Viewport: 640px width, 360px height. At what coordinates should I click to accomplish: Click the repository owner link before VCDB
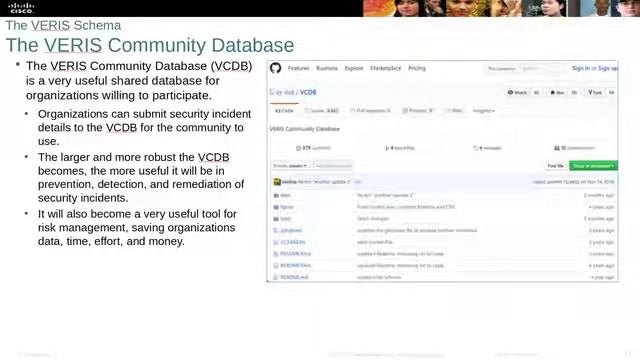coord(285,92)
